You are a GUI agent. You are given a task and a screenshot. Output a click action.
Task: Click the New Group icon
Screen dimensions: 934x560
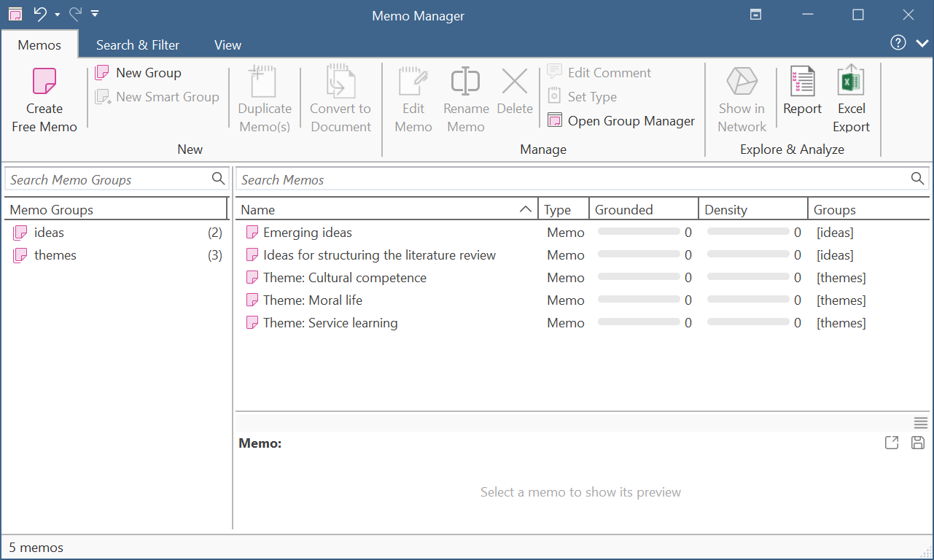click(102, 73)
